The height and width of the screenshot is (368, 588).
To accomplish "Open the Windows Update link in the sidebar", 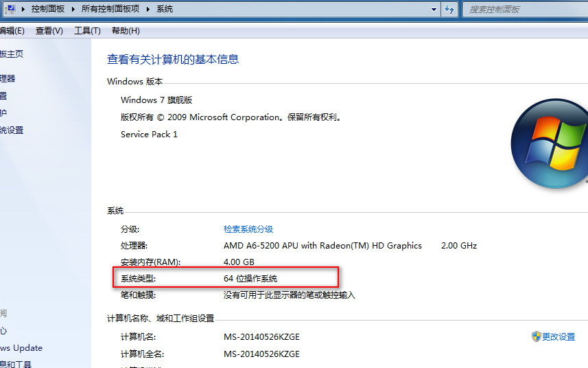I will 21,347.
